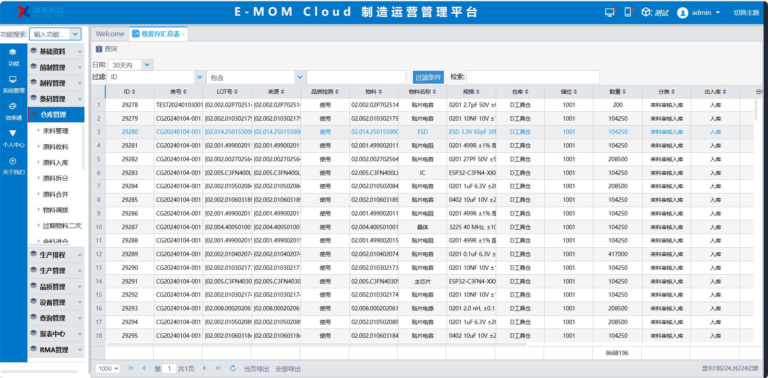Open the 功能搜索 combo box dropdown

(x=75, y=34)
